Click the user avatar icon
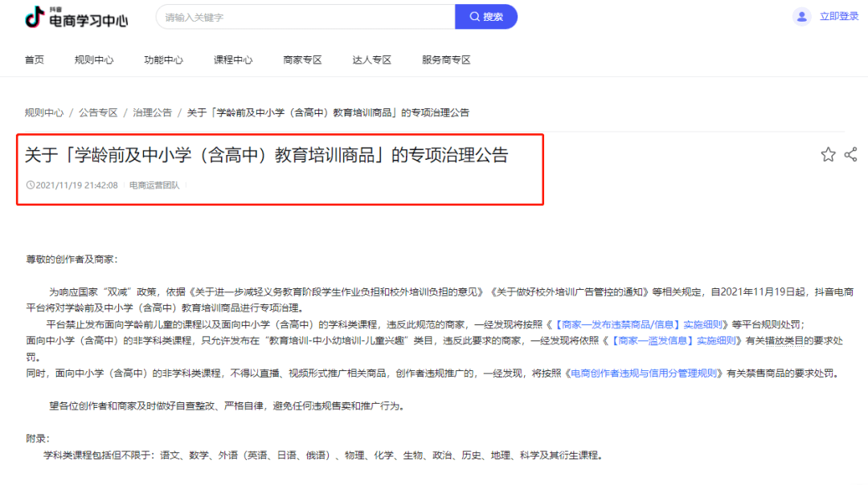 click(x=801, y=17)
